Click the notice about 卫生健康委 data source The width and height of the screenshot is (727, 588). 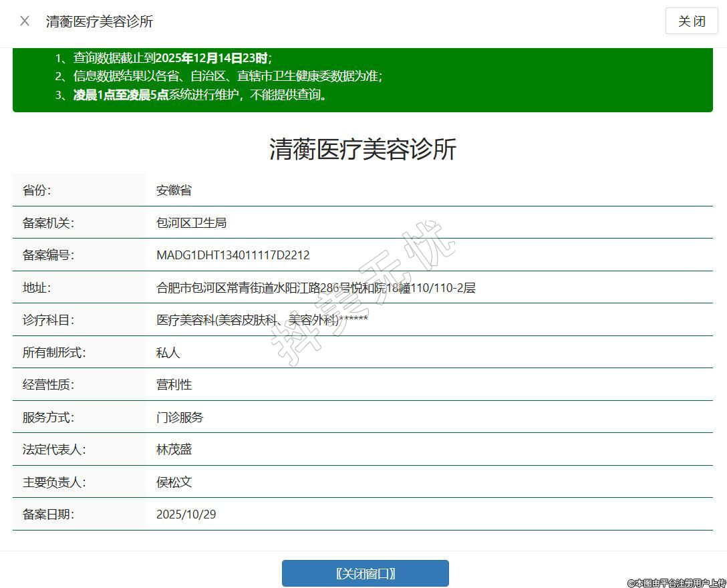pos(227,76)
